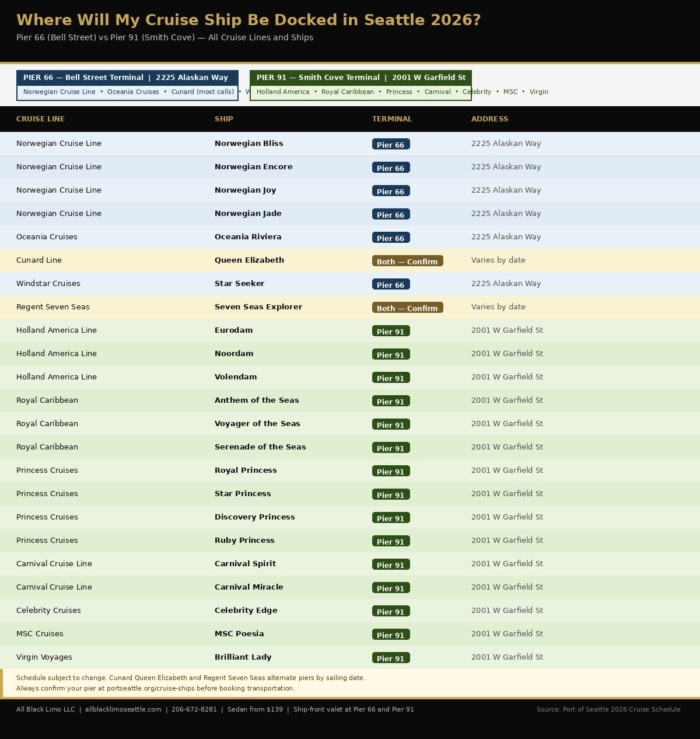Viewport: 700px width, 739px height.
Task: Select the Carnival Miracle ship name
Action: (249, 587)
